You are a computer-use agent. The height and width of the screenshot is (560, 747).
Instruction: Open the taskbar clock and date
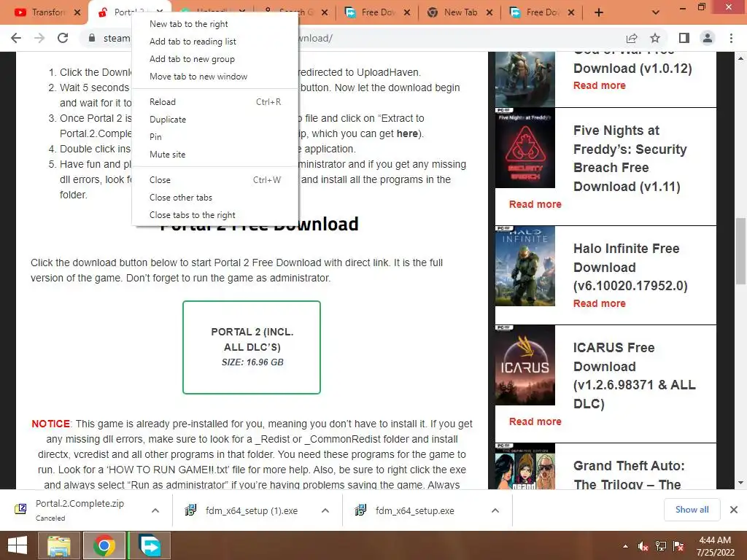click(x=715, y=546)
